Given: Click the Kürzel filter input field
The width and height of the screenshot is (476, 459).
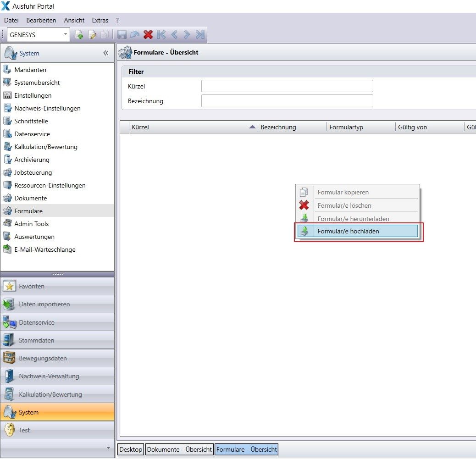Looking at the screenshot, I should tap(287, 86).
